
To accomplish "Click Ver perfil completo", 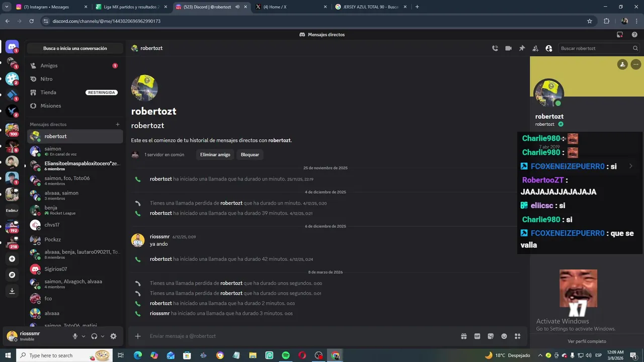I will (587, 341).
